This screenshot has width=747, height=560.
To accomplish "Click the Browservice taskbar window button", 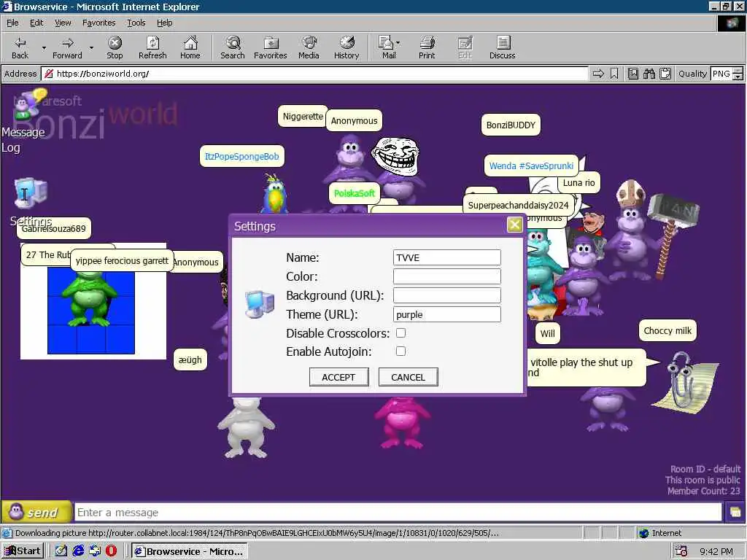I will (x=190, y=551).
